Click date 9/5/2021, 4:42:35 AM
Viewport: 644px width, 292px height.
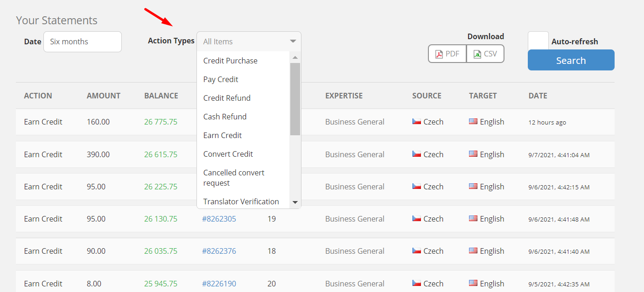click(x=559, y=284)
